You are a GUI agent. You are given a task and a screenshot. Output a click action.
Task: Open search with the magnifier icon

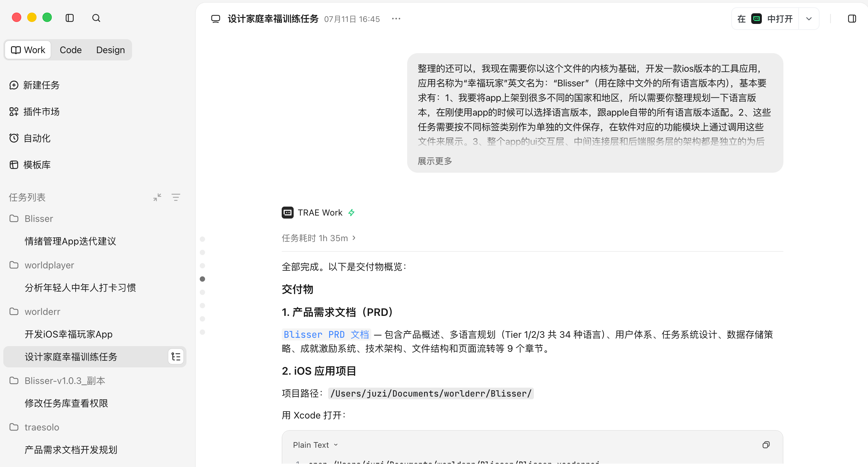click(x=96, y=18)
